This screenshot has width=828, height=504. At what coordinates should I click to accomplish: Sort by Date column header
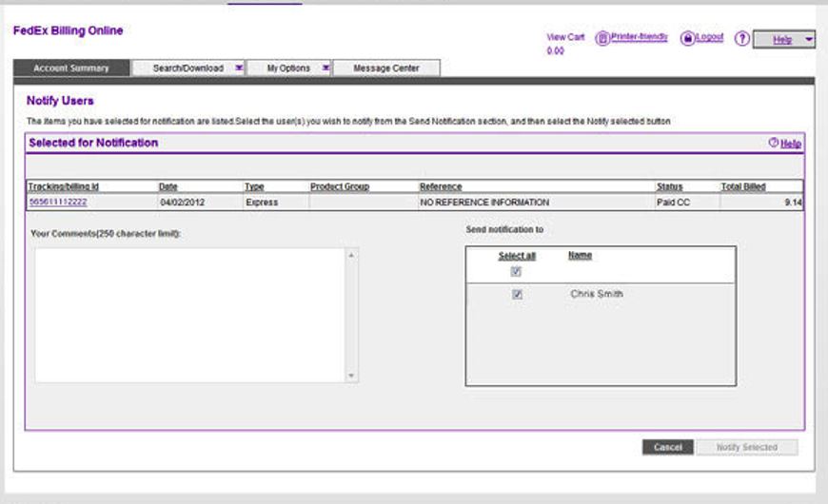tap(168, 186)
